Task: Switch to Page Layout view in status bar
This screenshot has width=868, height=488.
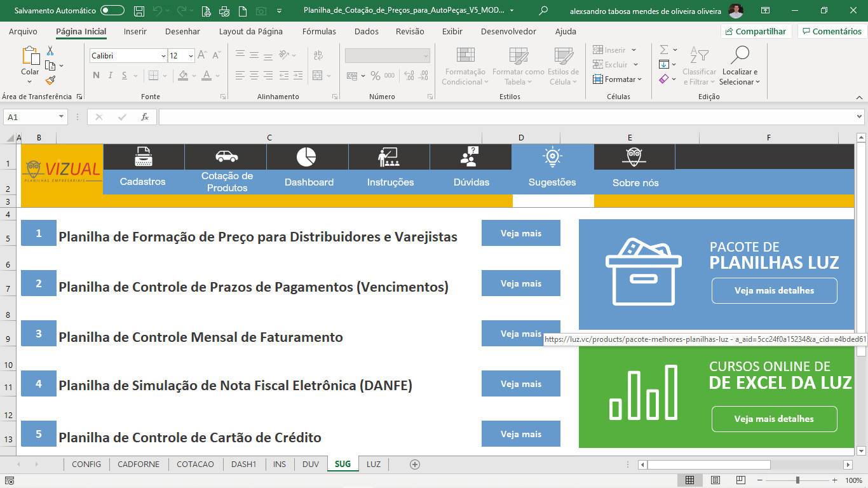Action: click(x=715, y=480)
